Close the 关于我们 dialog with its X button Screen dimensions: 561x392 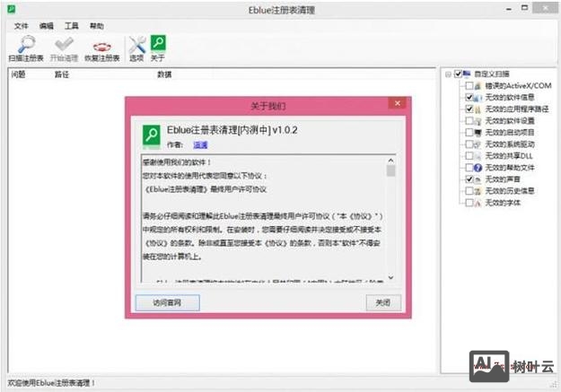[398, 103]
